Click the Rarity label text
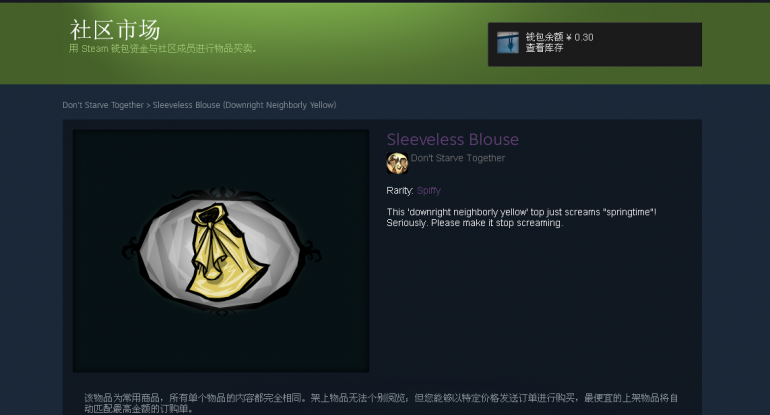Viewport: 770px width, 415px height. [x=400, y=191]
